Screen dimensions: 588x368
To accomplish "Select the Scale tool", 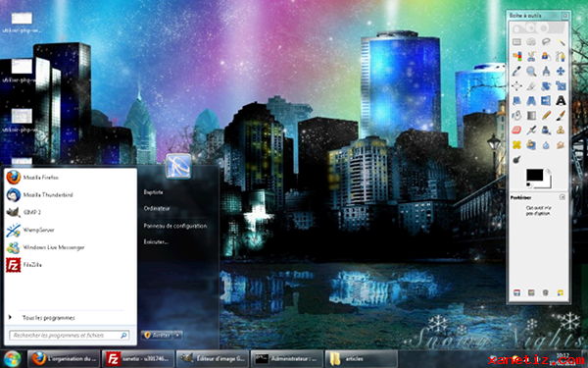I will [x=561, y=86].
